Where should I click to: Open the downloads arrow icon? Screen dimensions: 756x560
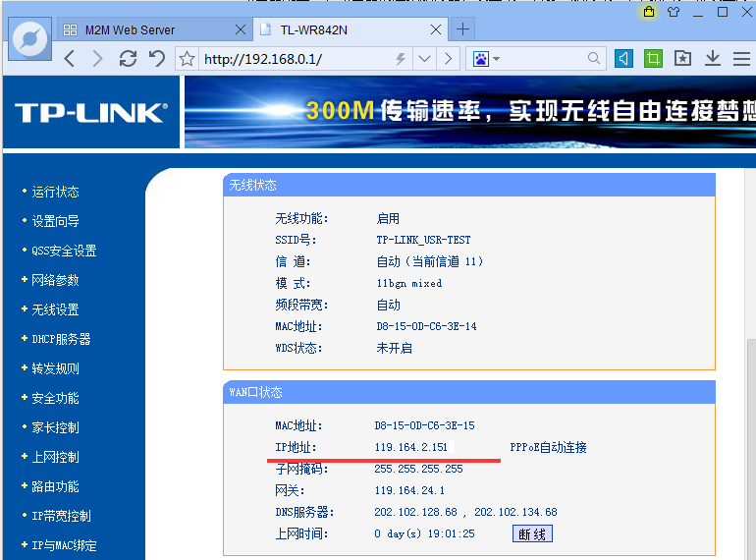pos(713,59)
